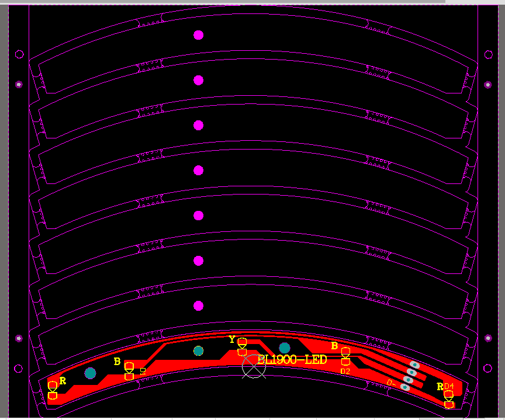Select the small component beside left B LED
The width and height of the screenshot is (505, 420).
coord(143,370)
